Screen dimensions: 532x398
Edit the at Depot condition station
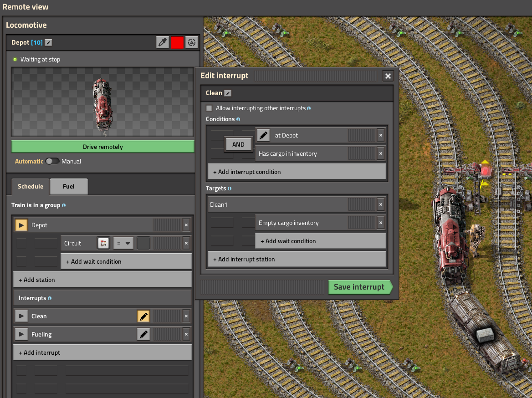point(263,135)
